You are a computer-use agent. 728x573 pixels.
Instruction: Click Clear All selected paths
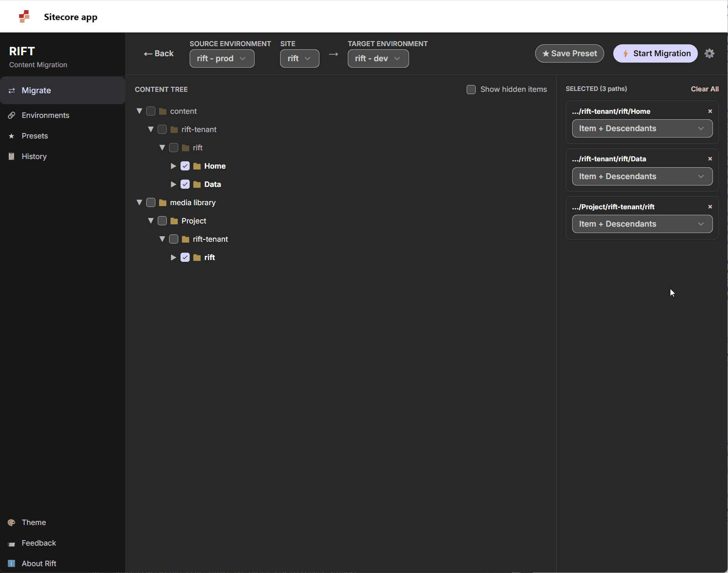tap(705, 89)
